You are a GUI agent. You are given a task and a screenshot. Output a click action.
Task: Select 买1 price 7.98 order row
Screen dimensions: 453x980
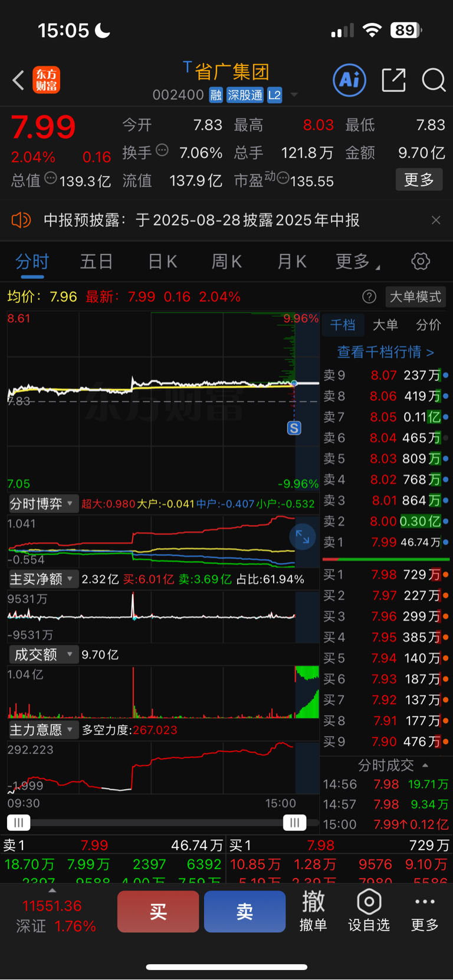tap(386, 575)
